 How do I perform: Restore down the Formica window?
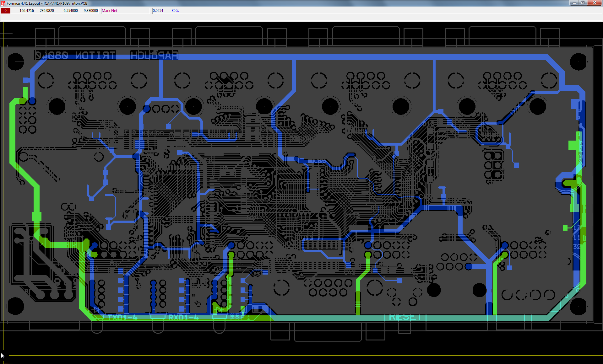[x=583, y=3]
